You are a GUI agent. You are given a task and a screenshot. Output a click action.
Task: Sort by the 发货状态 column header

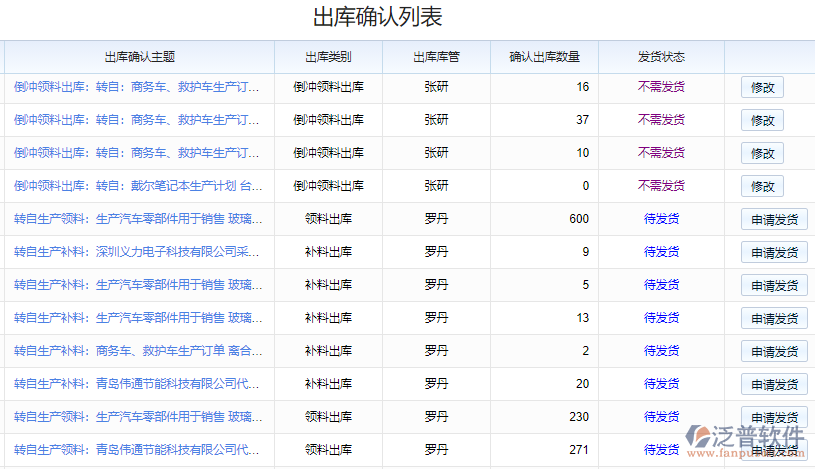pyautogui.click(x=661, y=57)
